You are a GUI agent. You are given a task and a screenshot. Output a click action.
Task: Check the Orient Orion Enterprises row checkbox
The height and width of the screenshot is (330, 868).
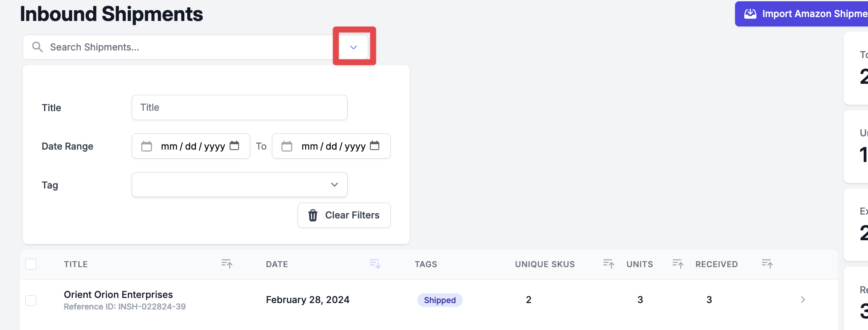[x=31, y=301]
